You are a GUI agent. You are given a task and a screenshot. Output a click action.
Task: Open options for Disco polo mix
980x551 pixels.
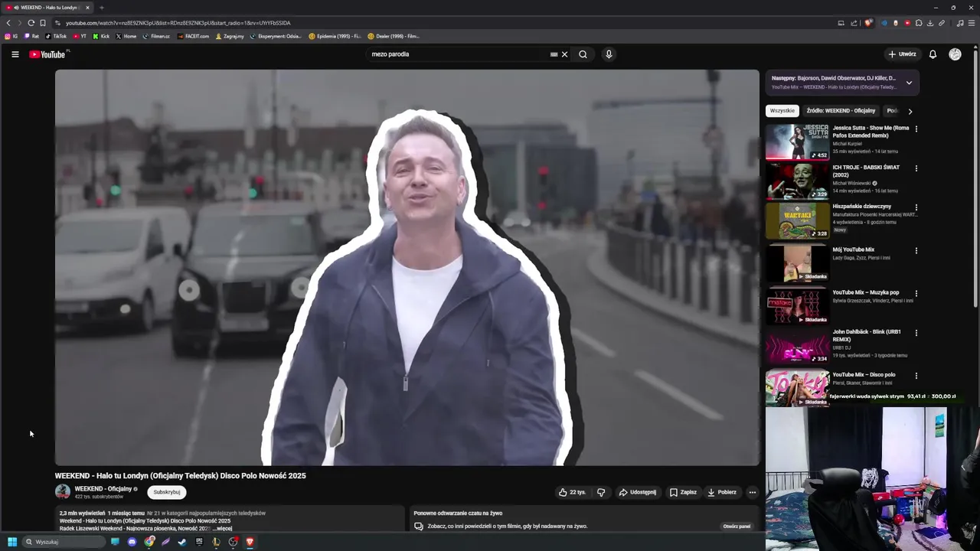tap(916, 376)
